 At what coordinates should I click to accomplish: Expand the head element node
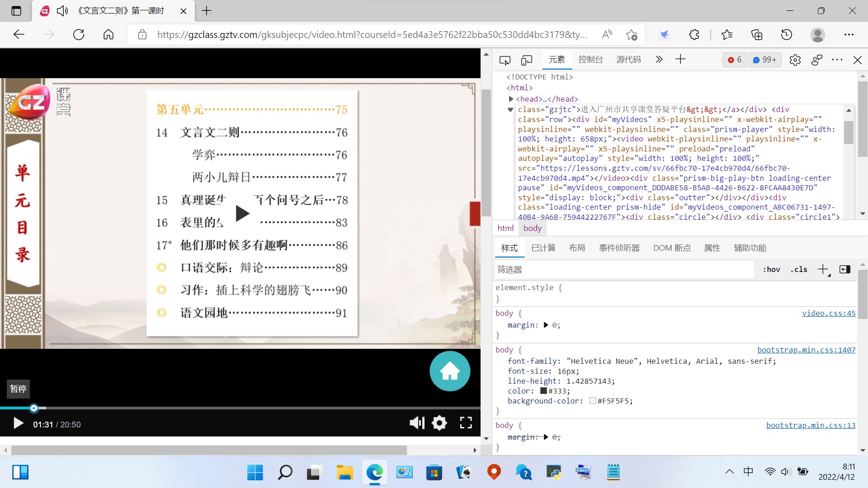[511, 99]
